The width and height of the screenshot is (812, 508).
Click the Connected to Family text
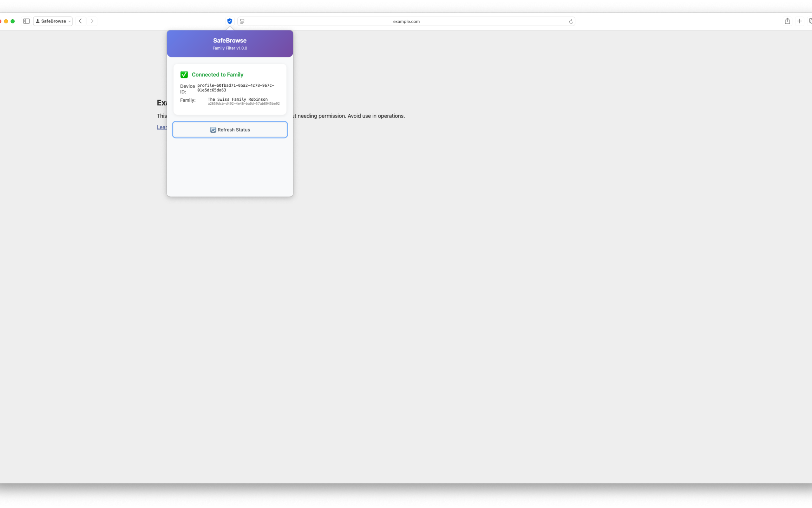pyautogui.click(x=217, y=75)
